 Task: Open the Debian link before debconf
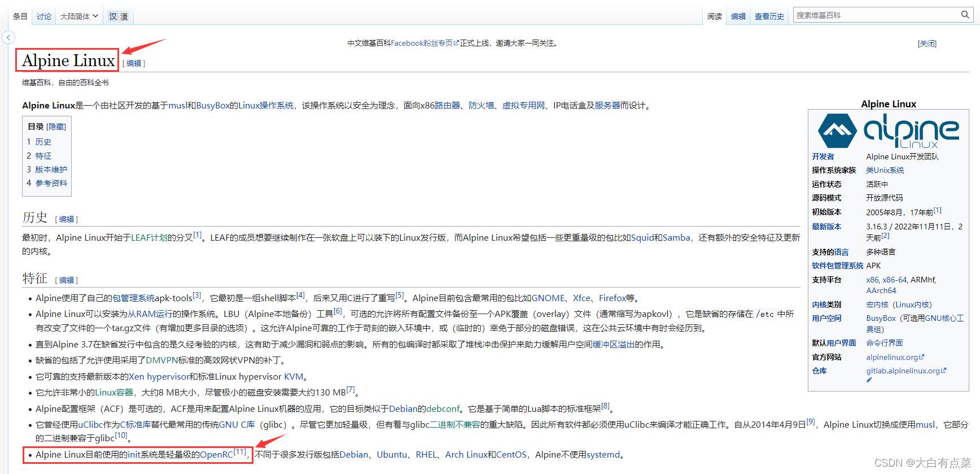click(x=403, y=408)
